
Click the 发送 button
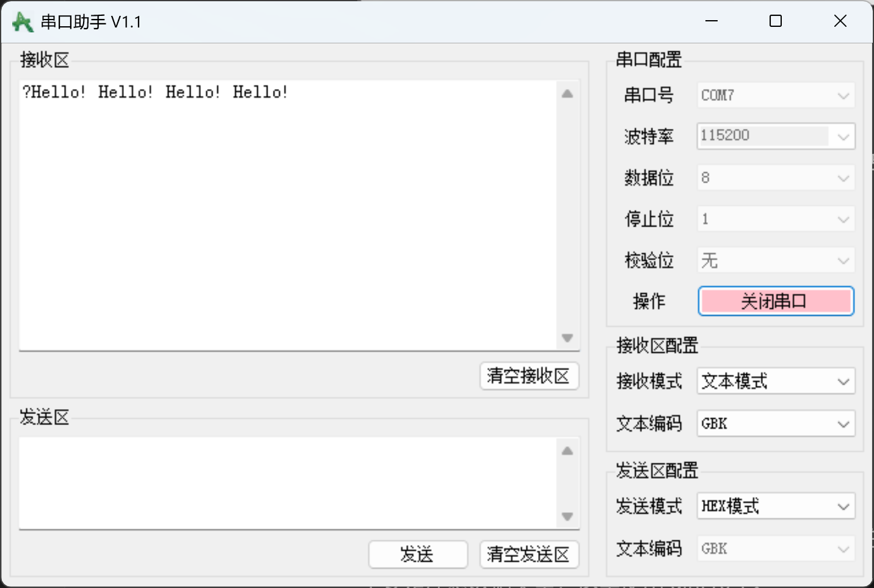[418, 554]
